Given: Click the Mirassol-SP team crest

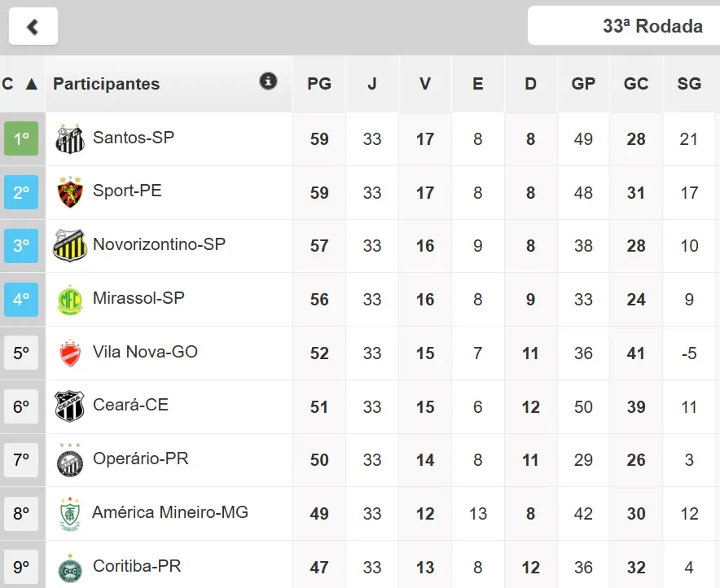Looking at the screenshot, I should coord(70,301).
